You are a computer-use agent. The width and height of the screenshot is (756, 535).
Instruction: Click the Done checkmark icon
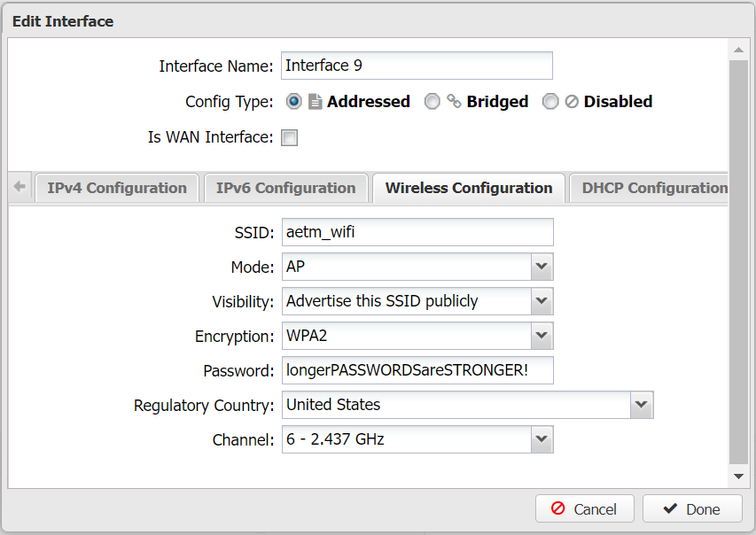670,508
